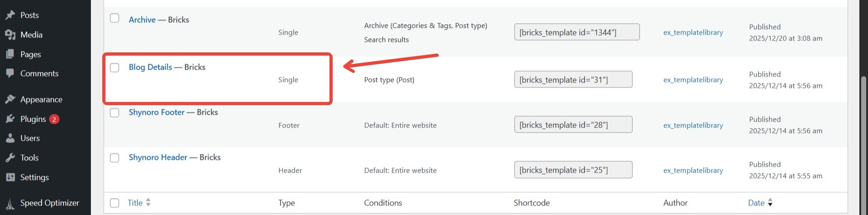Image resolution: width=868 pixels, height=215 pixels.
Task: Click the Users person icon
Action: (10, 138)
